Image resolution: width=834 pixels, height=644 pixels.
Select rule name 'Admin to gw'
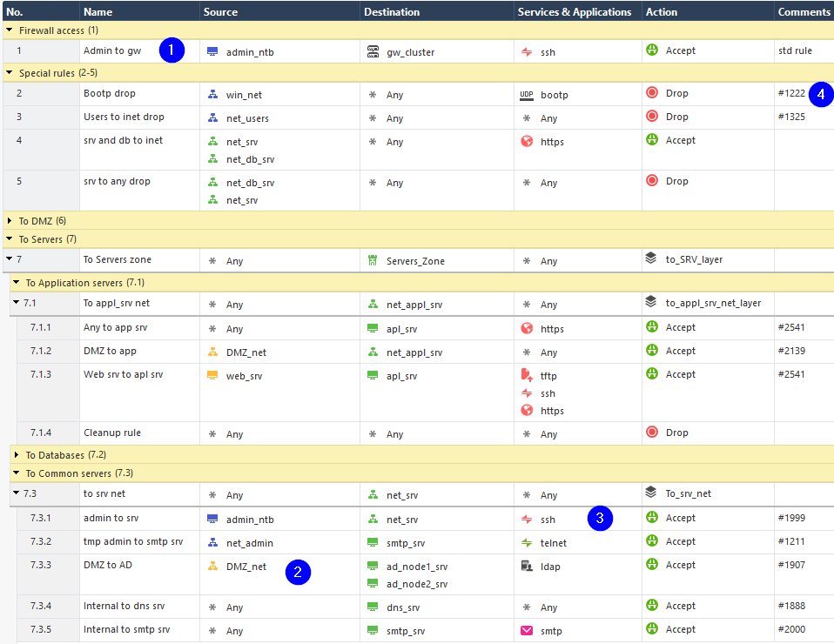[x=112, y=50]
